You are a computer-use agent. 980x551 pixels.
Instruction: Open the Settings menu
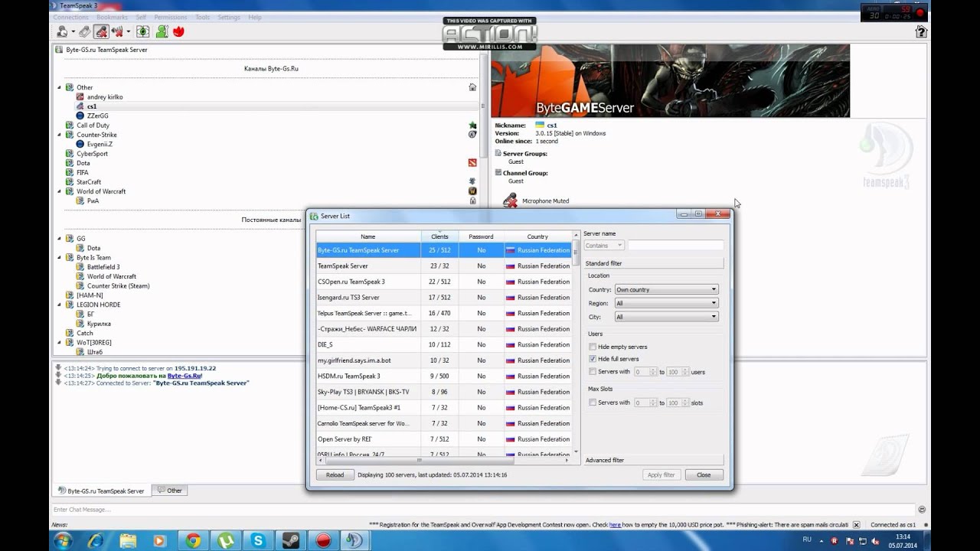tap(228, 17)
